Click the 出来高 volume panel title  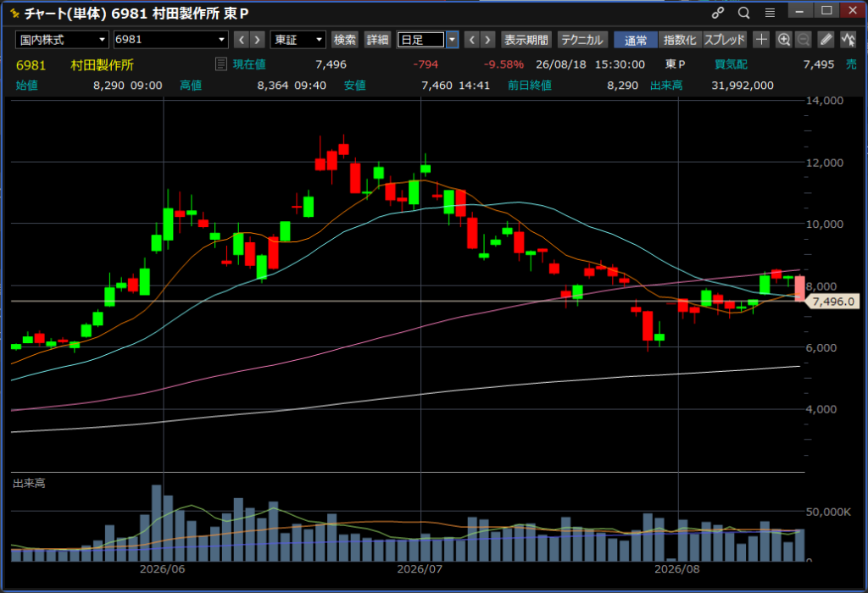(30, 484)
